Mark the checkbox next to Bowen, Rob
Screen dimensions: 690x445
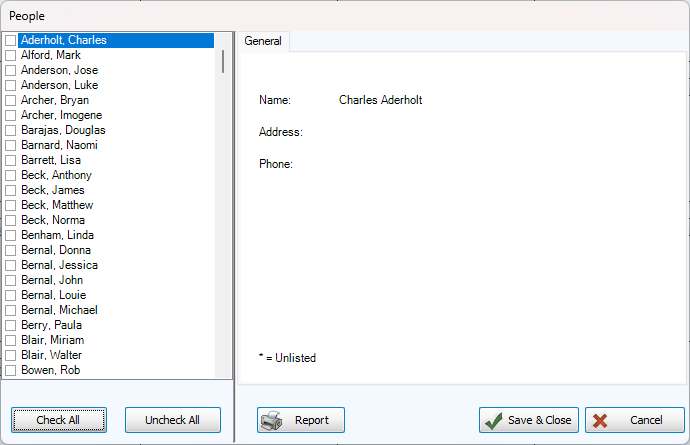(10, 371)
